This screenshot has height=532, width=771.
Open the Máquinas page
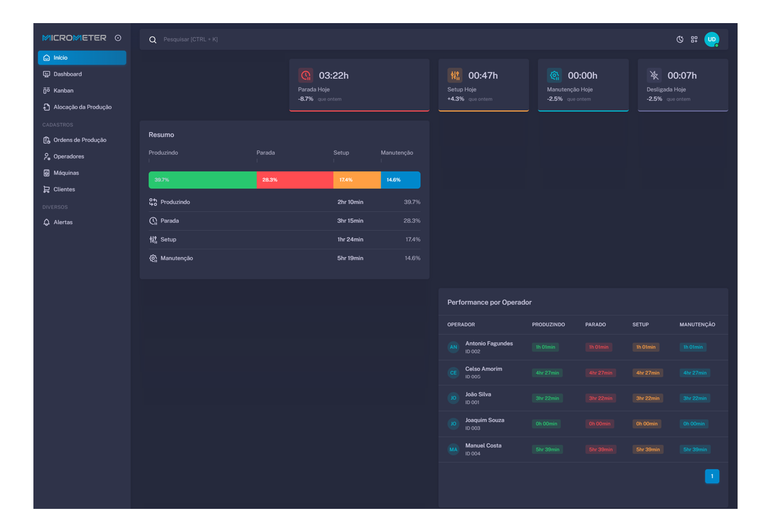pyautogui.click(x=82, y=173)
